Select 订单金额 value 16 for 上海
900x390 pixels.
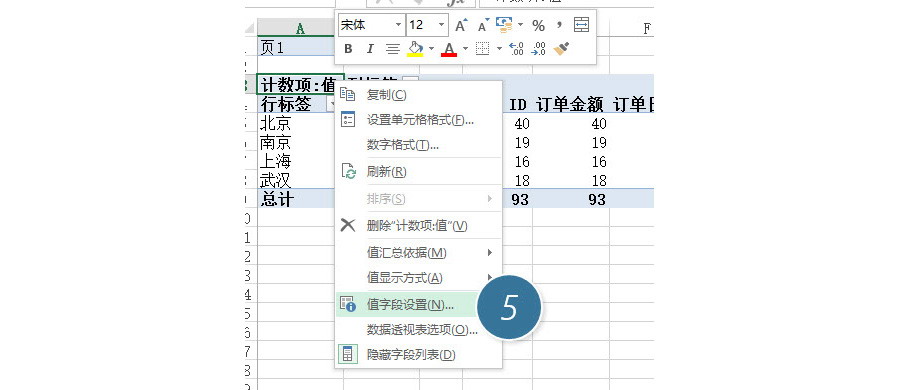571,161
